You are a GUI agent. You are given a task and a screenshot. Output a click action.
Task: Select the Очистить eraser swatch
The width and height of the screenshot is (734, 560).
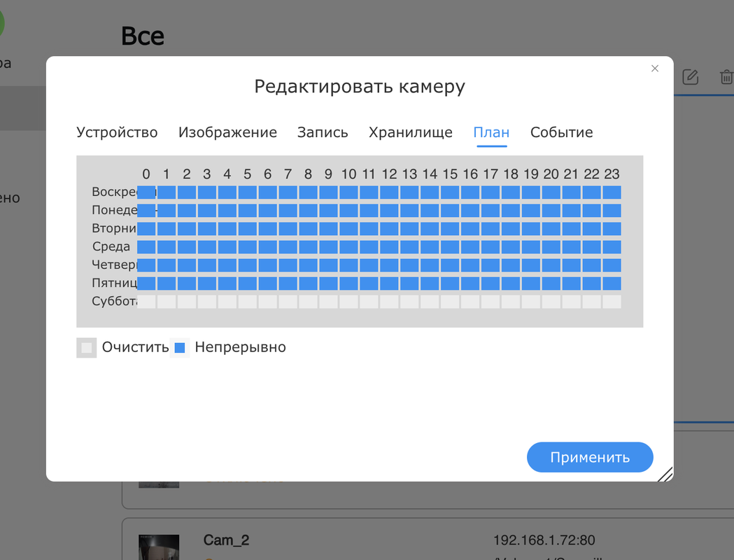(x=87, y=347)
